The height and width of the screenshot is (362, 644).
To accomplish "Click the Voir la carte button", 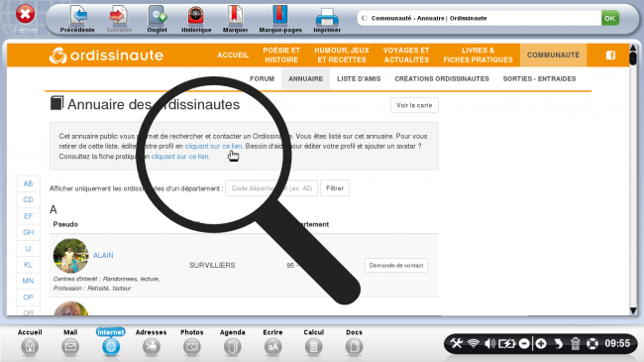I will coord(414,105).
